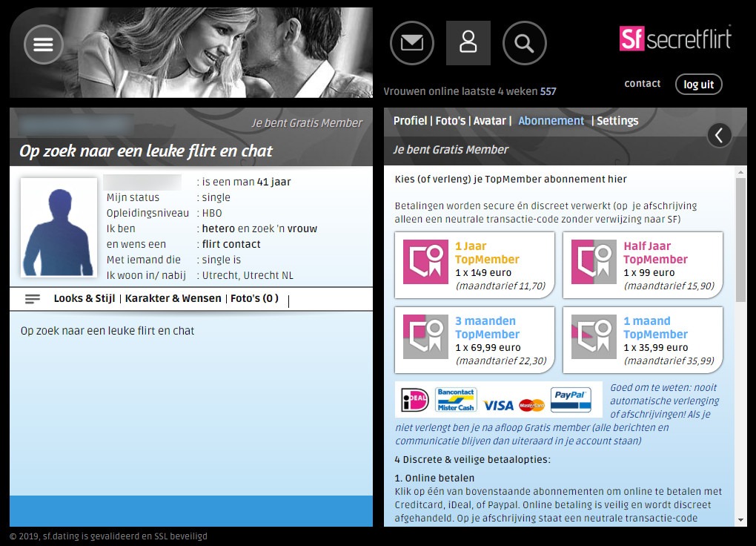
Task: Click '1. Online betalen' heading
Action: (x=434, y=478)
